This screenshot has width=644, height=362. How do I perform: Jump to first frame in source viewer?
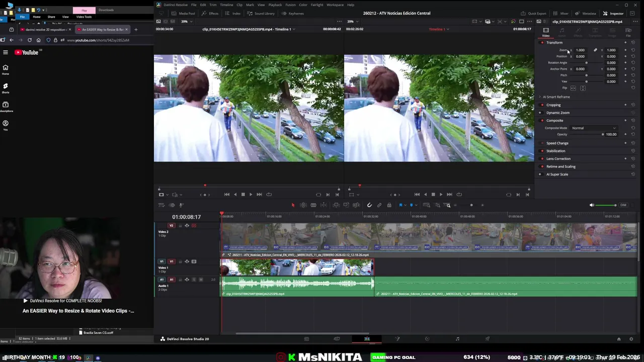coord(227,195)
